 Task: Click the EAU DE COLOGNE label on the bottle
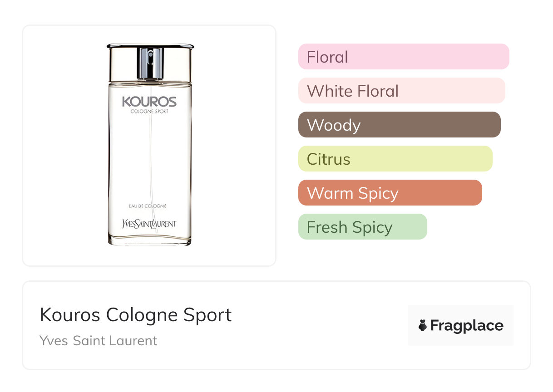(148, 206)
